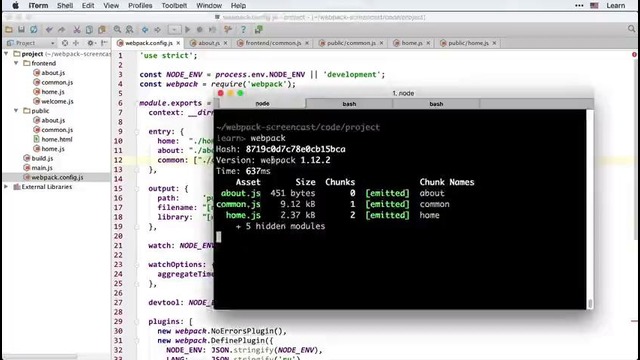Click the green Run play icon

click(x=188, y=29)
